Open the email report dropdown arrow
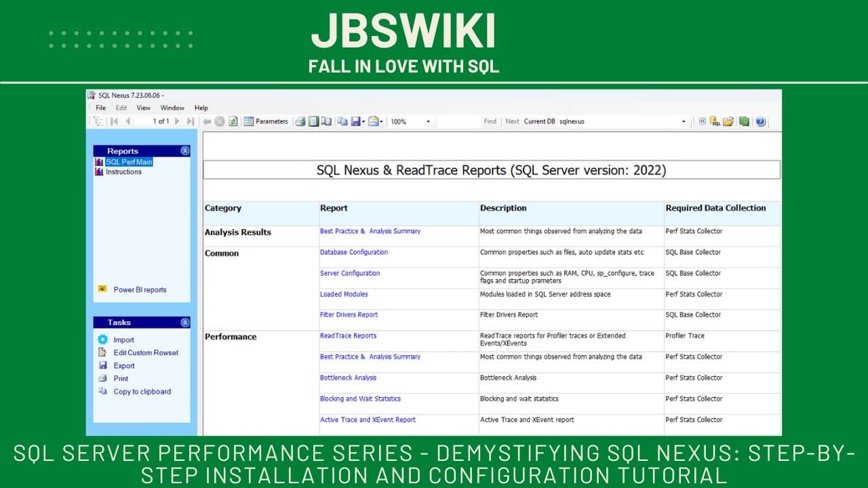The image size is (868, 488). (x=382, y=121)
